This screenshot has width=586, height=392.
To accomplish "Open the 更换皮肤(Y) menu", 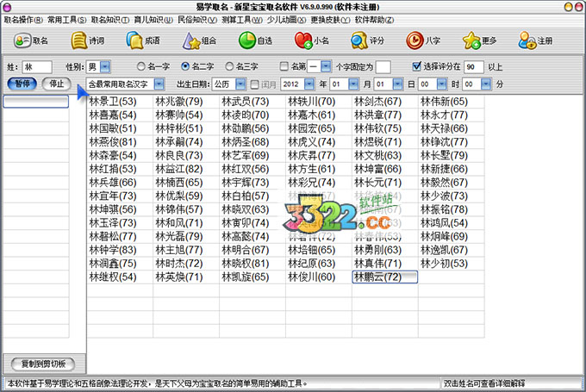I will (x=330, y=20).
